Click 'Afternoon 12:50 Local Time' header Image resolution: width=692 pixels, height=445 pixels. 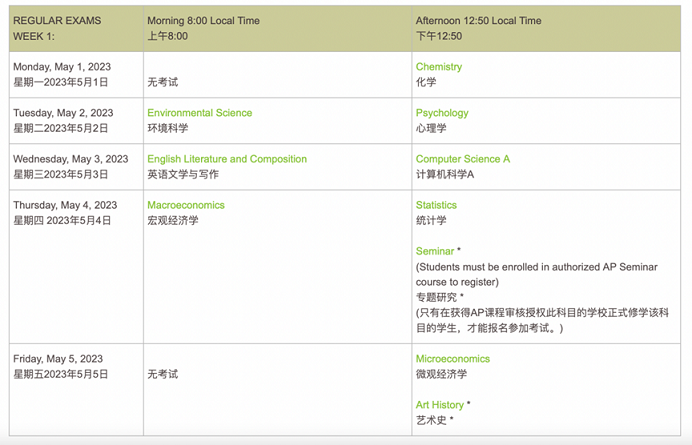[478, 21]
